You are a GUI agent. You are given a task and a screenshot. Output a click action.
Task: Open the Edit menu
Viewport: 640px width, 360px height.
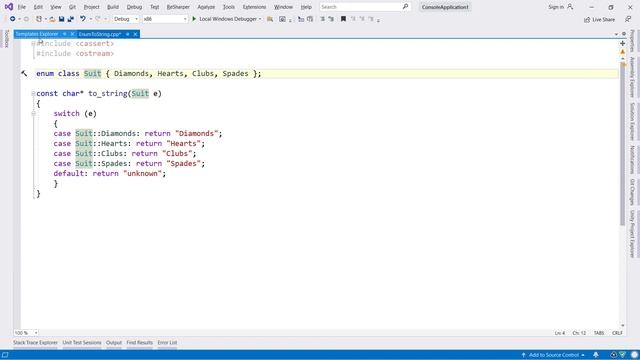pyautogui.click(x=38, y=7)
